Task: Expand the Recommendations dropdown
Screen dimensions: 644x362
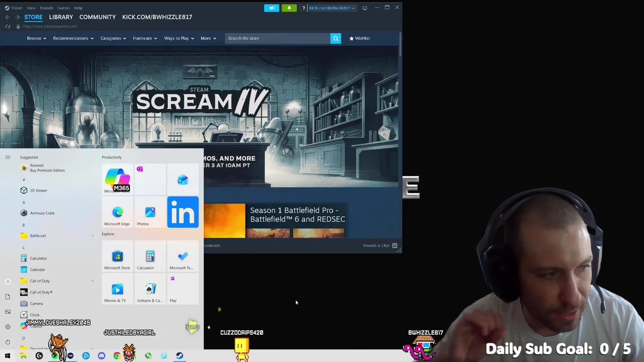Action: click(73, 38)
